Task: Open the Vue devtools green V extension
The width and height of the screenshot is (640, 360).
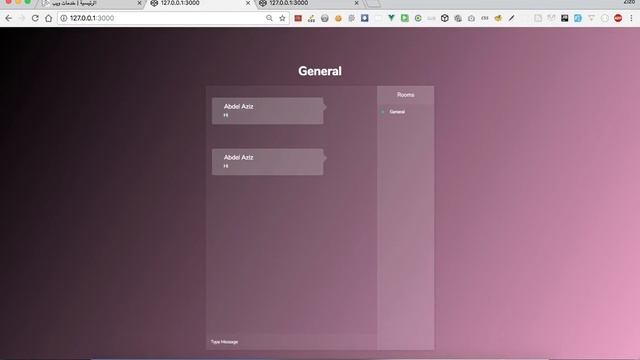Action: (391, 18)
